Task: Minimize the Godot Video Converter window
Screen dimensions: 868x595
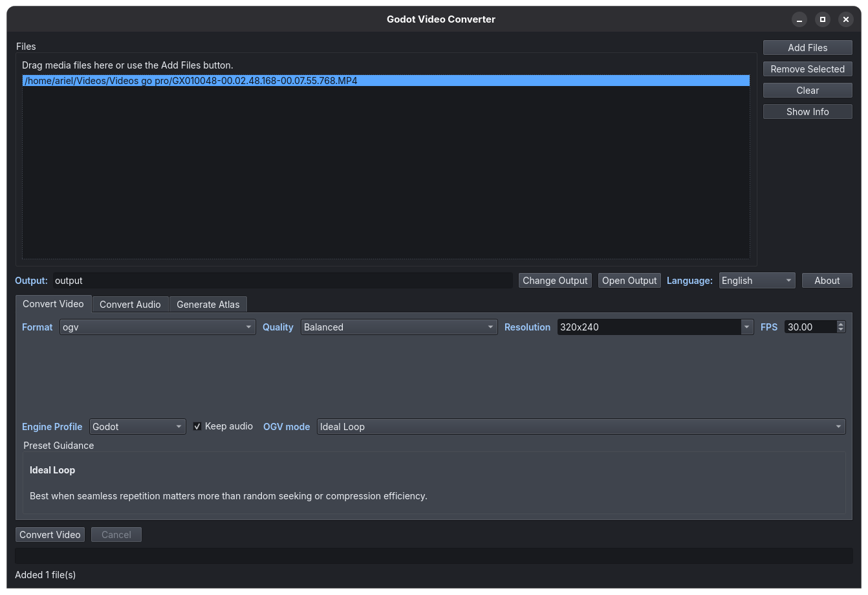Action: [799, 19]
